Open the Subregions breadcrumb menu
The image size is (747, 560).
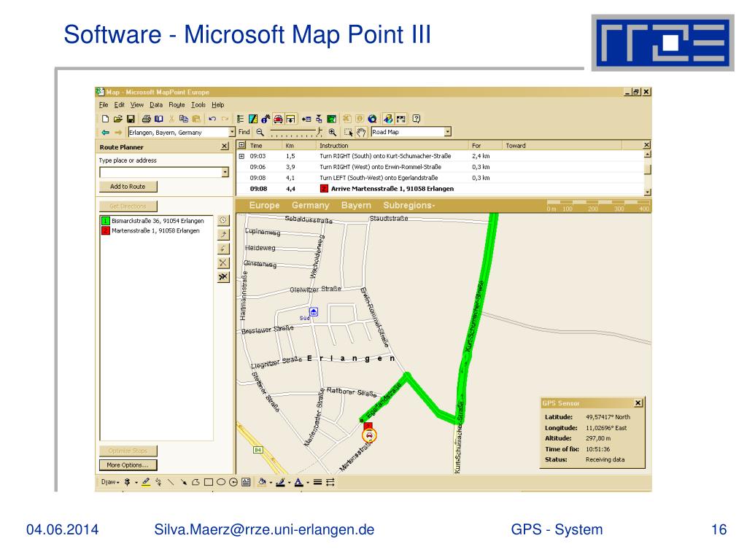(409, 205)
